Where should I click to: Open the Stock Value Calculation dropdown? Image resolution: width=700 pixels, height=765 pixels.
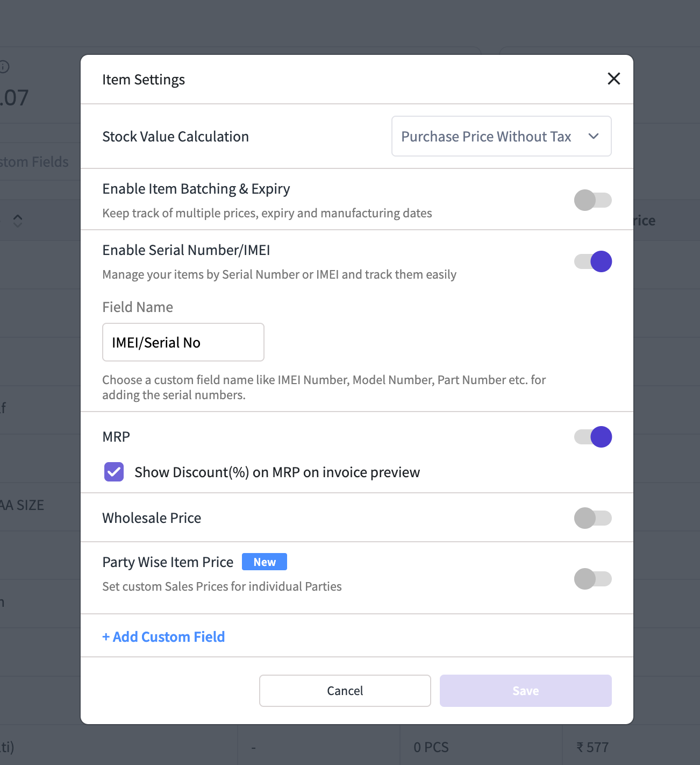[x=501, y=137]
